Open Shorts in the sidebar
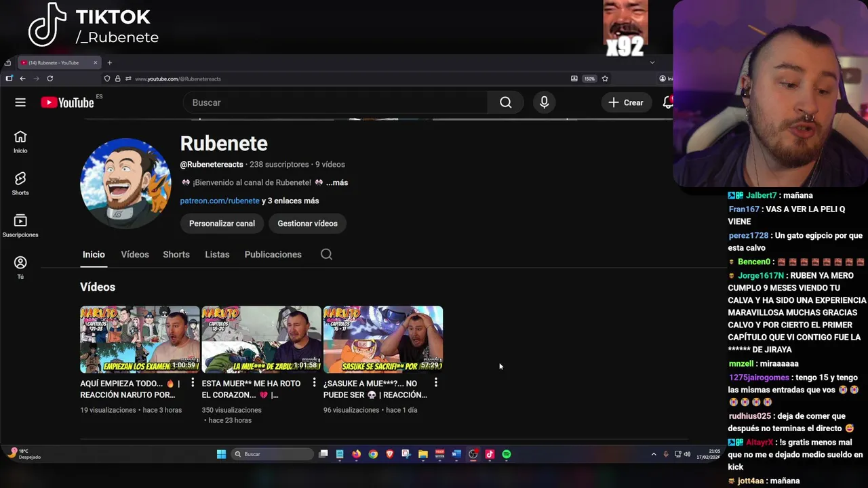Screen dimensions: 868x488 20,184
